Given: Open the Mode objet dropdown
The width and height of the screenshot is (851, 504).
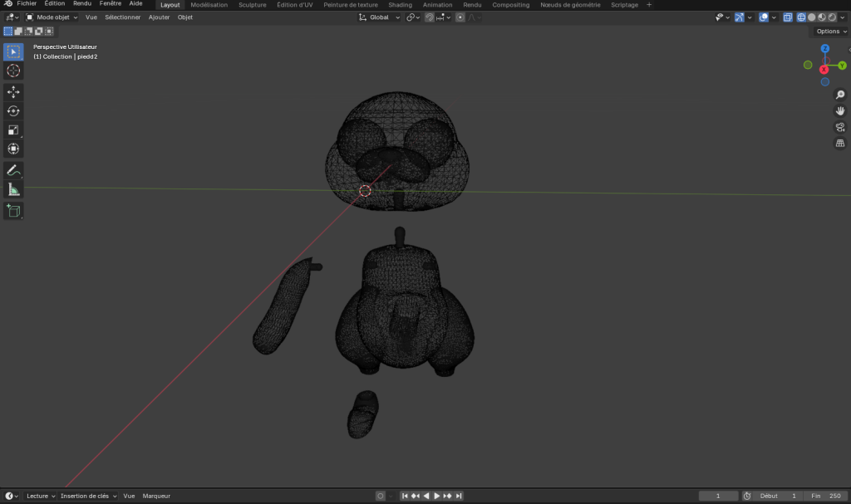Looking at the screenshot, I should coord(52,17).
